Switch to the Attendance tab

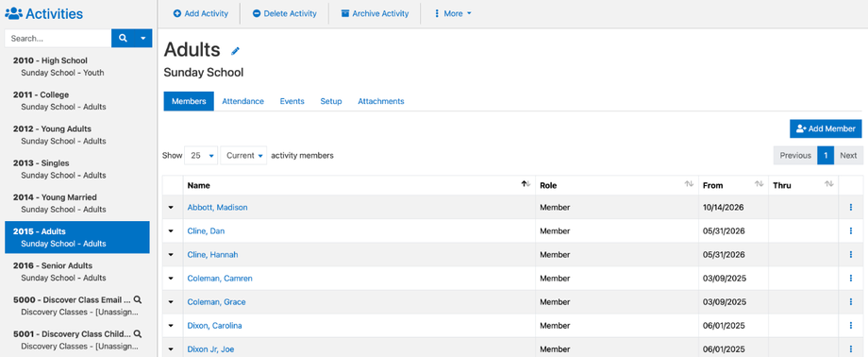pos(243,101)
